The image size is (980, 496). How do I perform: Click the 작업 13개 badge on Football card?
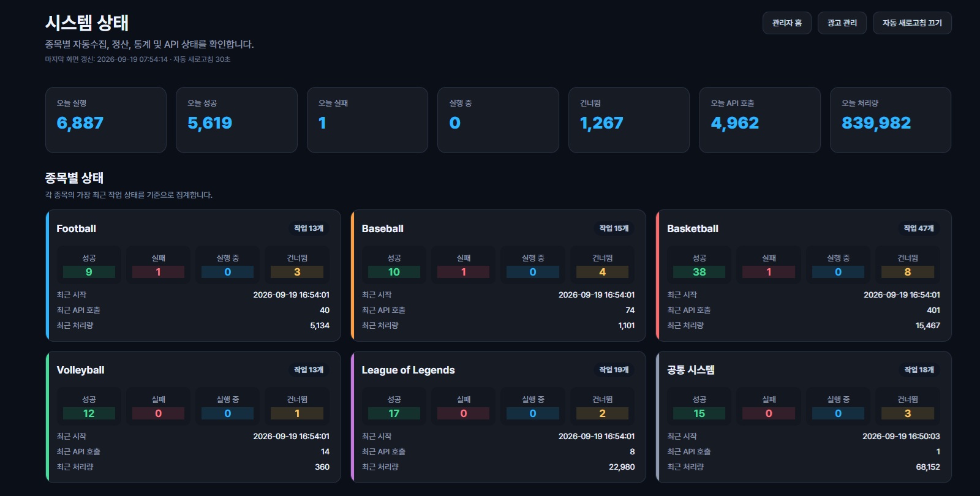tap(309, 228)
